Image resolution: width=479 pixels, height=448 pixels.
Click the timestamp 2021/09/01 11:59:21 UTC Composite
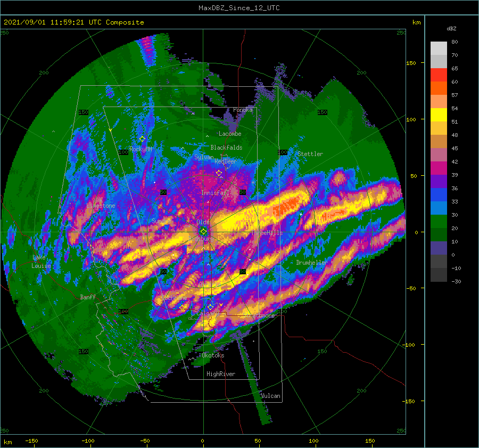coord(73,22)
